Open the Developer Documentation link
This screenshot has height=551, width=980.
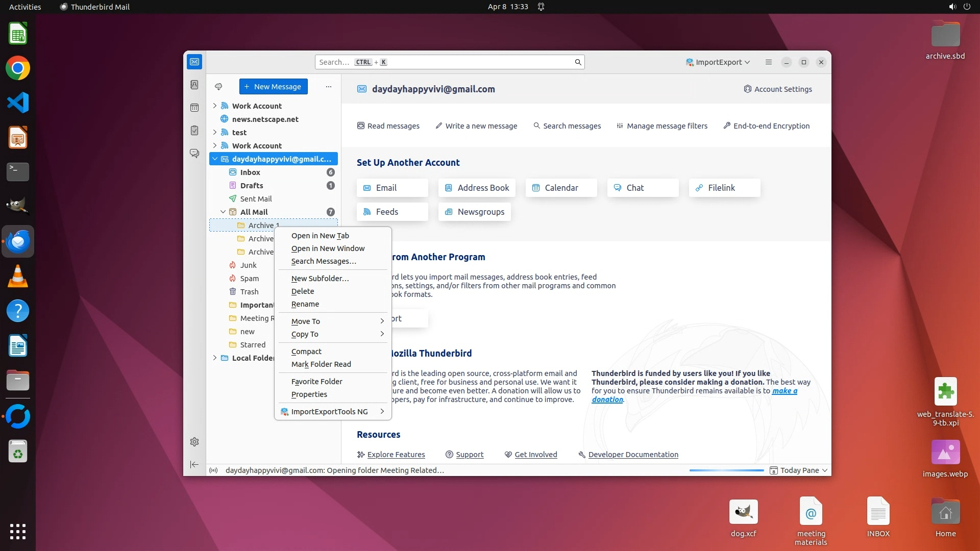coord(633,455)
